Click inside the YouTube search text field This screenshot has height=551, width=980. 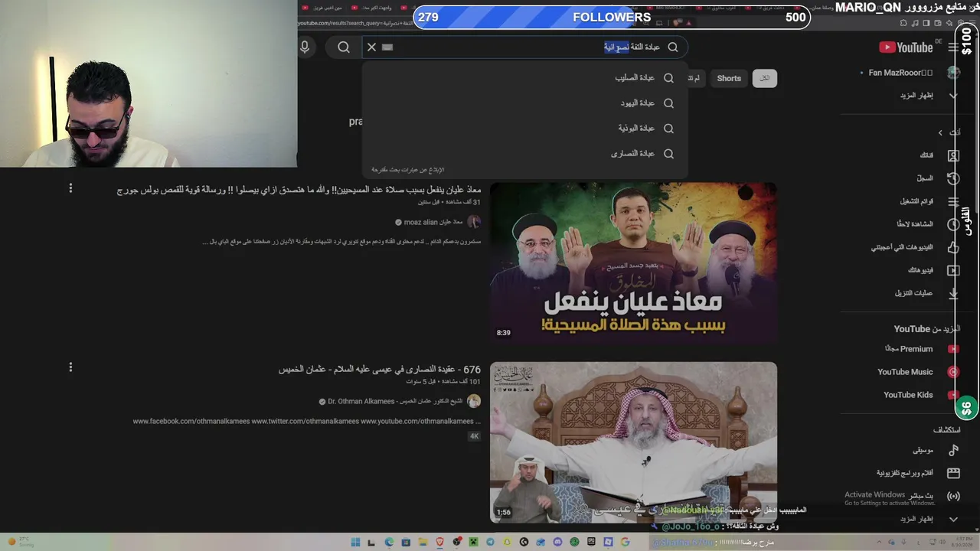click(x=524, y=47)
